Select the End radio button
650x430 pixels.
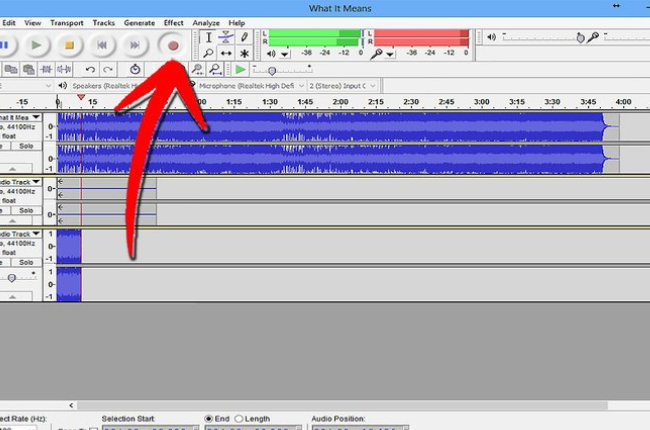click(209, 418)
